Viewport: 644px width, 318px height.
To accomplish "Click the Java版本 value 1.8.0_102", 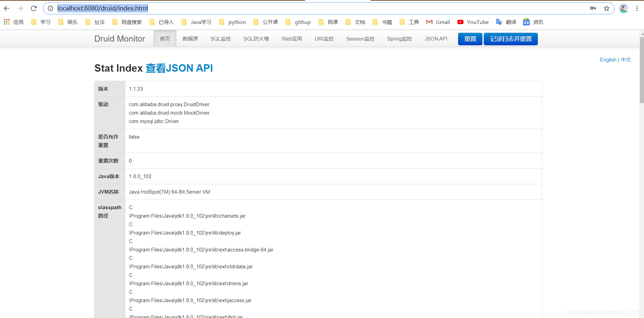I will coord(140,176).
